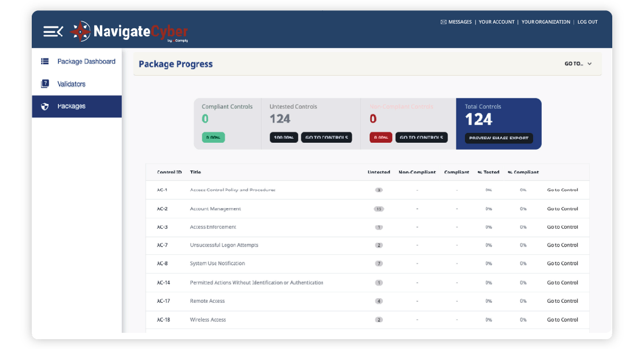Screen dimensions: 644x349
Task: Open Your Organization in the top bar
Action: click(545, 22)
